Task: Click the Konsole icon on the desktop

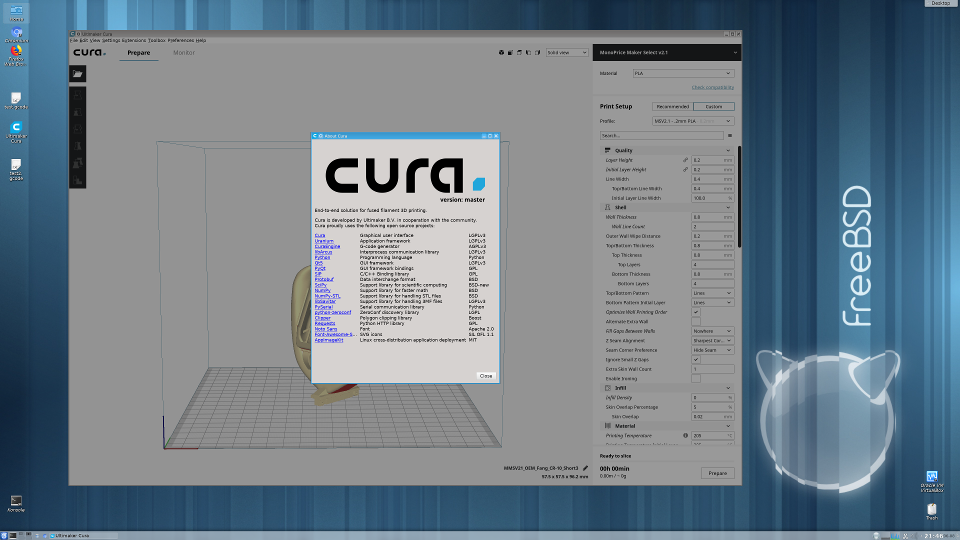Action: (x=16, y=500)
